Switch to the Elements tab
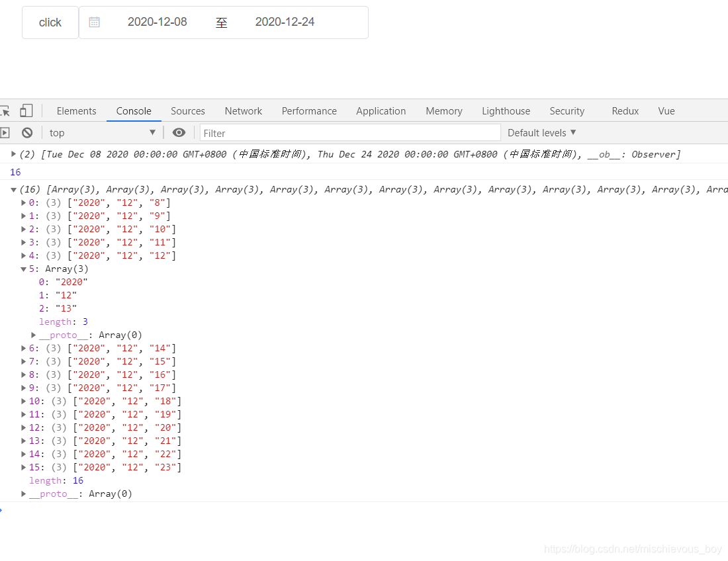 tap(77, 111)
